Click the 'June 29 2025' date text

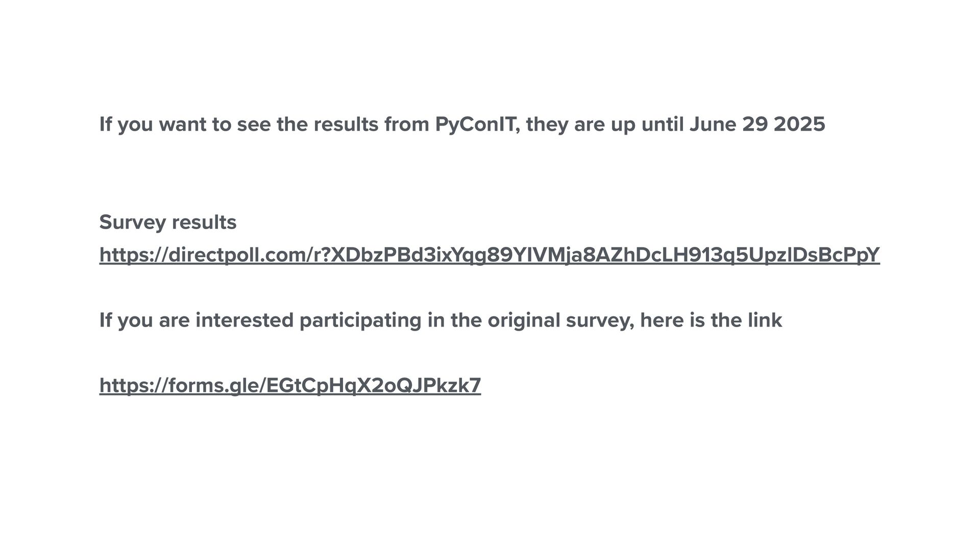click(756, 124)
